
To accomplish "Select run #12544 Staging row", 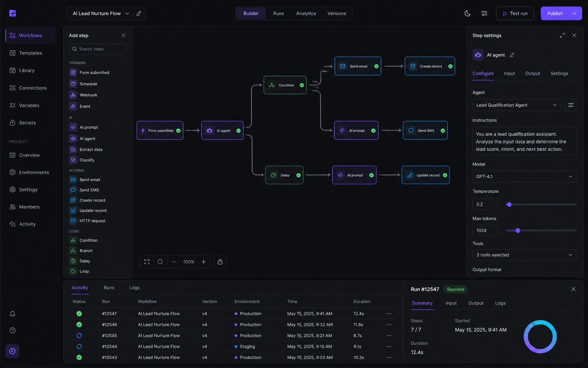I will [x=233, y=346].
